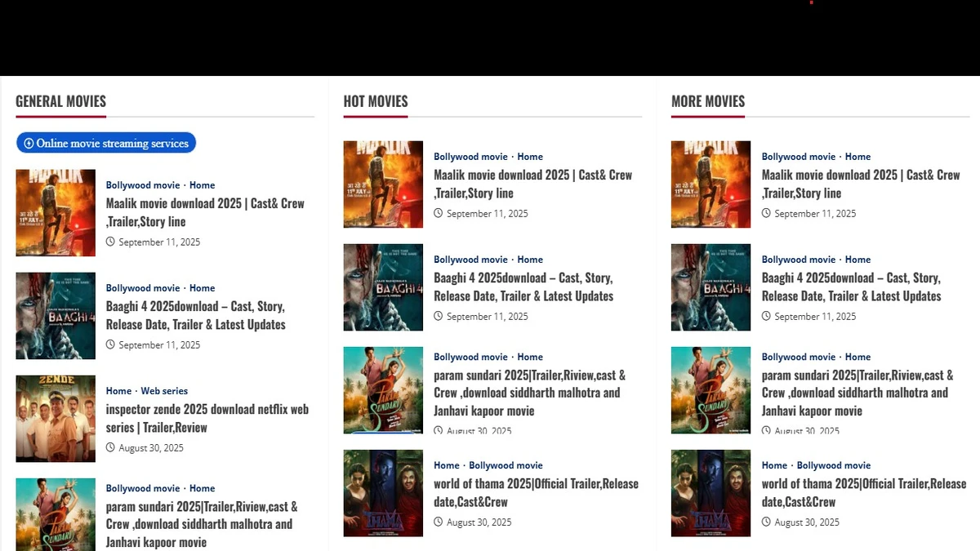Open Baaghi 4 2025download title in More Movies

[x=851, y=287]
